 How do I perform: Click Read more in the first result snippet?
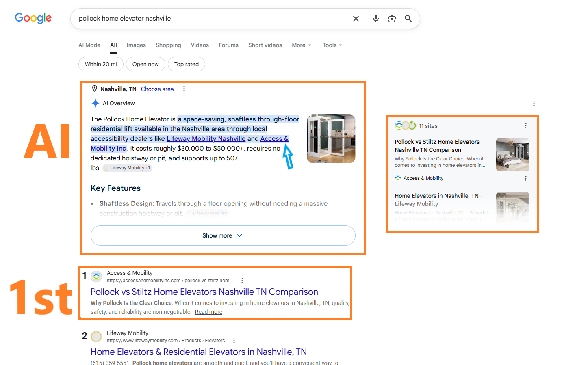coord(208,312)
